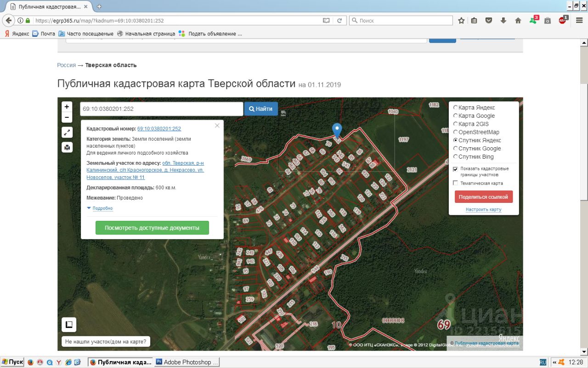Print the cadastral map

(x=67, y=147)
